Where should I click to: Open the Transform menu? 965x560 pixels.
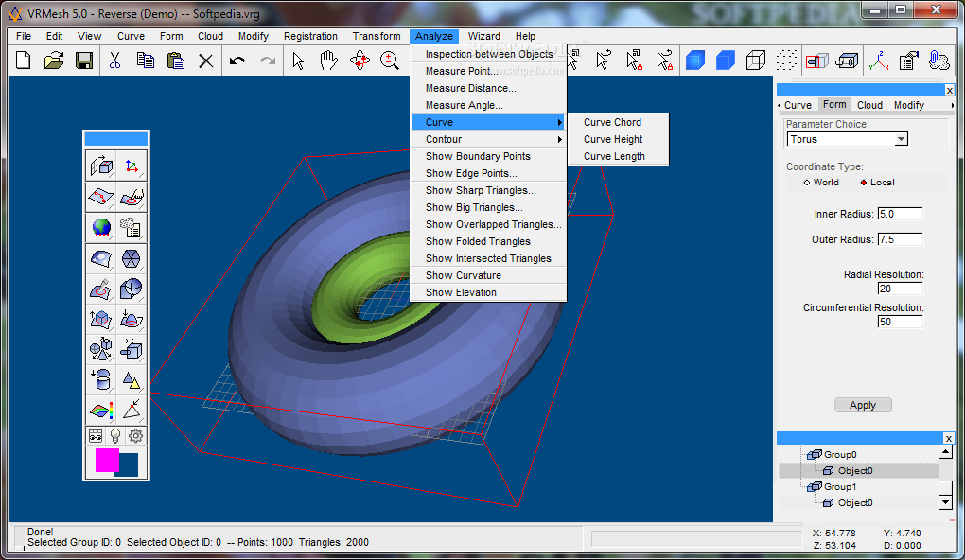coord(376,36)
